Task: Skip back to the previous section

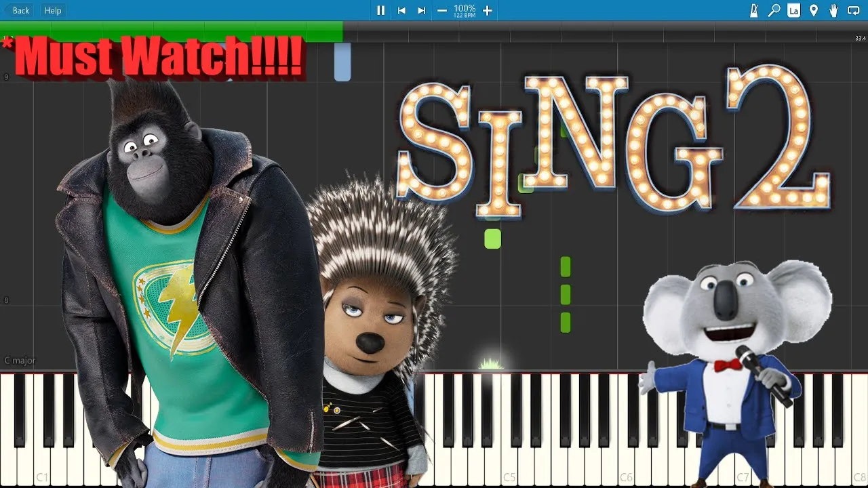Action: click(401, 10)
